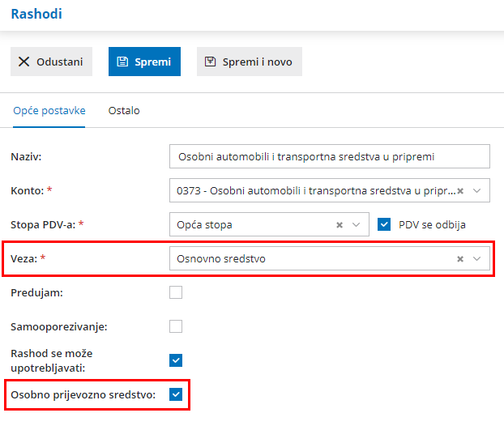504x430 pixels.
Task: Click the floppy disk icon on Spremi
Action: tap(122, 62)
